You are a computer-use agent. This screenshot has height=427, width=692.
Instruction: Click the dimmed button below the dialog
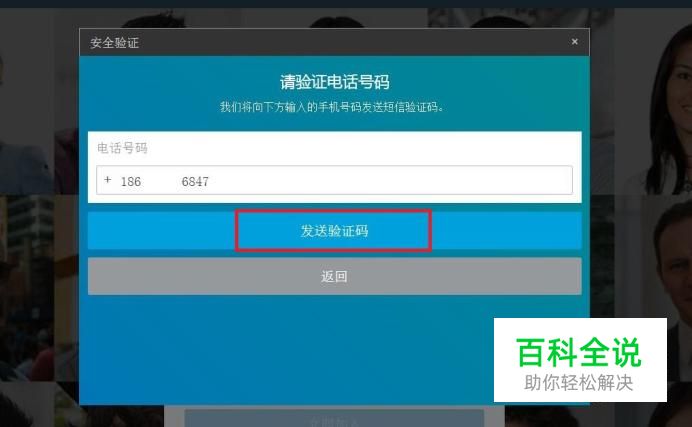(334, 418)
